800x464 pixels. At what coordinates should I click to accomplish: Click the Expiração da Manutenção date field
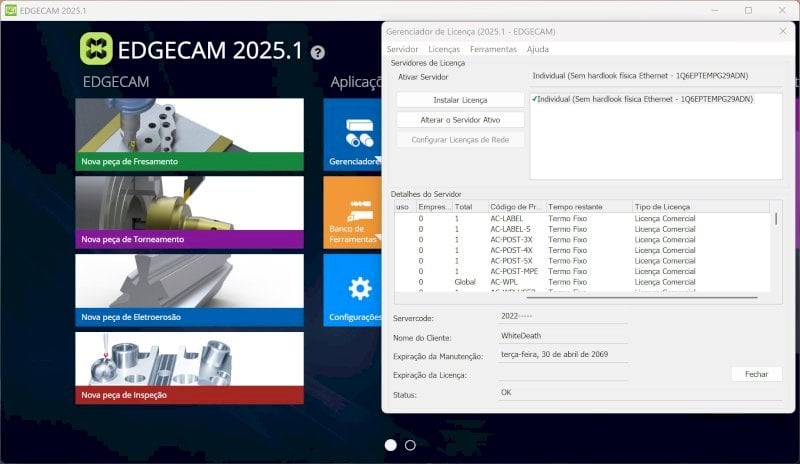pos(563,355)
